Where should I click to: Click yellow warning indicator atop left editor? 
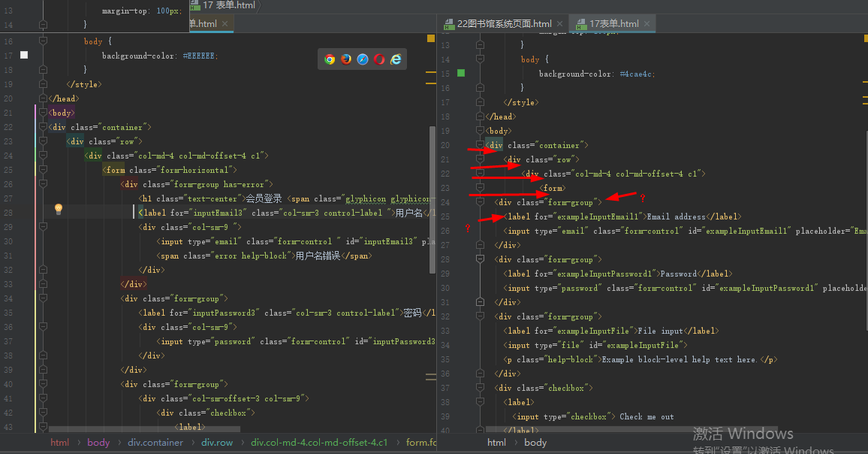[431, 38]
